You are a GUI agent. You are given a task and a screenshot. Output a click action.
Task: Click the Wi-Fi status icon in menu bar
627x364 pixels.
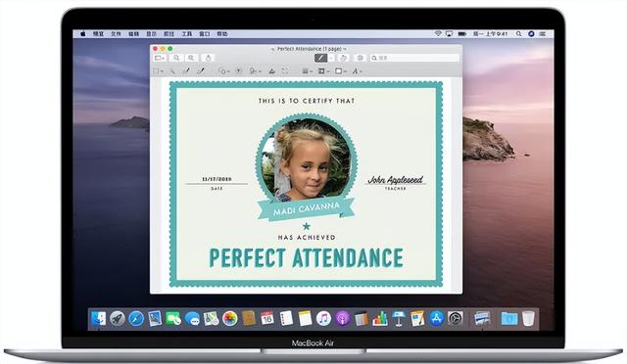[438, 34]
